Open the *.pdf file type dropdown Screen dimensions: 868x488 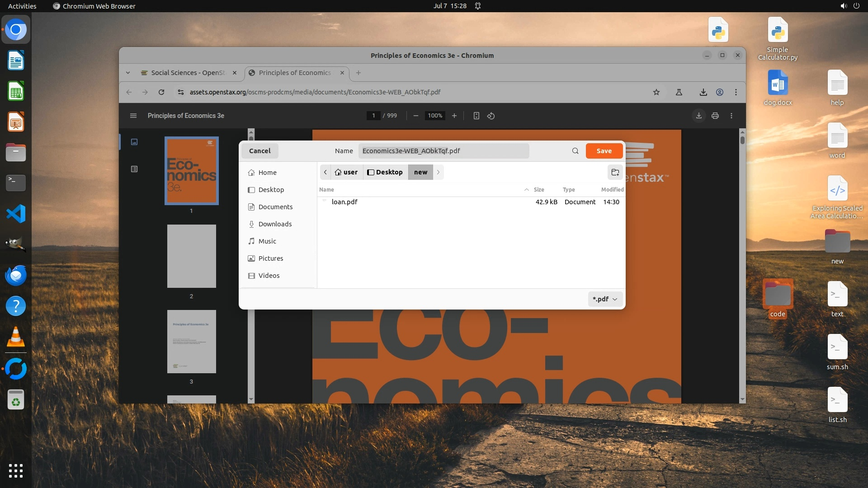(x=605, y=299)
